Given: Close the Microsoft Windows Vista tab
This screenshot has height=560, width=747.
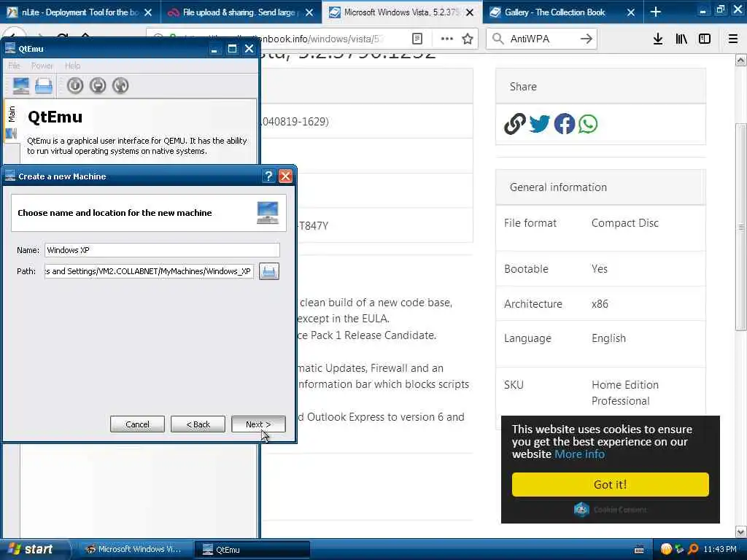Looking at the screenshot, I should 471,12.
